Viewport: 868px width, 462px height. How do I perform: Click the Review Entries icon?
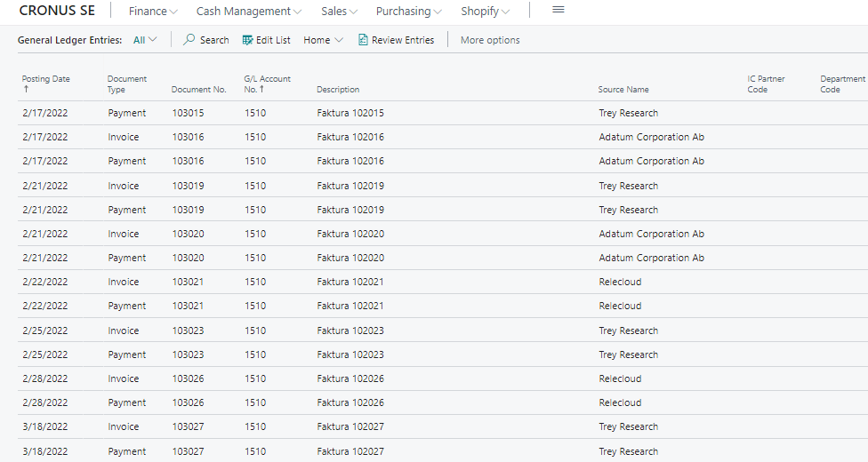tap(363, 39)
